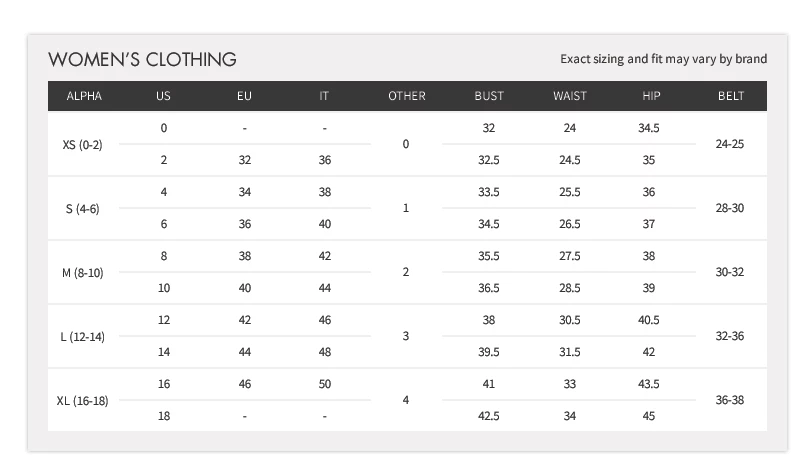Click the 40.5 hip measurement cell
The height and width of the screenshot is (472, 812).
coord(649,320)
